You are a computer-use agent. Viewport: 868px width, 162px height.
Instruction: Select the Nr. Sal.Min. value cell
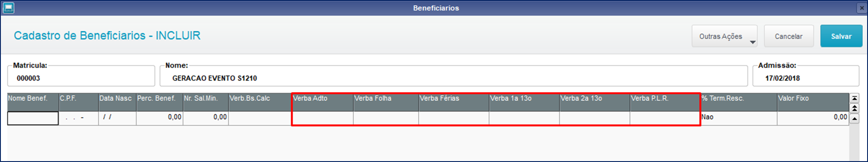206,118
